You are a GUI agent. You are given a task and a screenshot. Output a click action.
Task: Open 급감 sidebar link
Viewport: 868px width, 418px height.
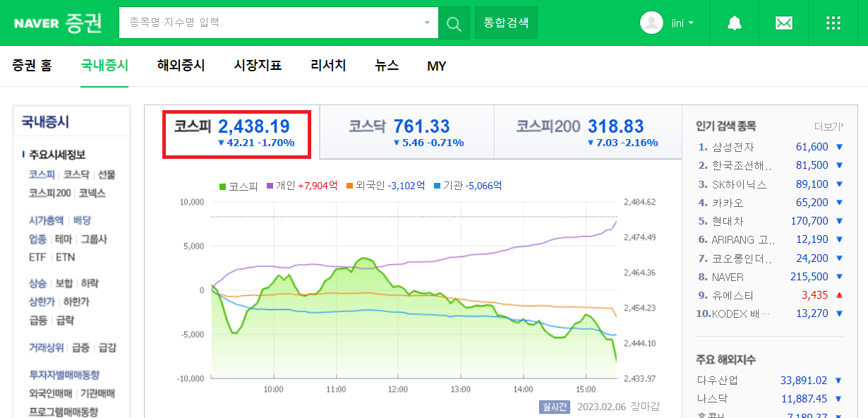107,347
